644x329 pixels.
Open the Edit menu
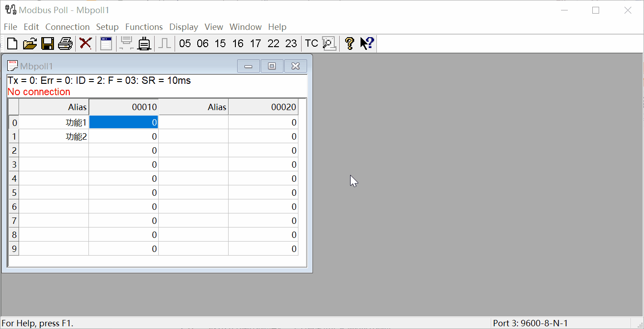point(31,27)
